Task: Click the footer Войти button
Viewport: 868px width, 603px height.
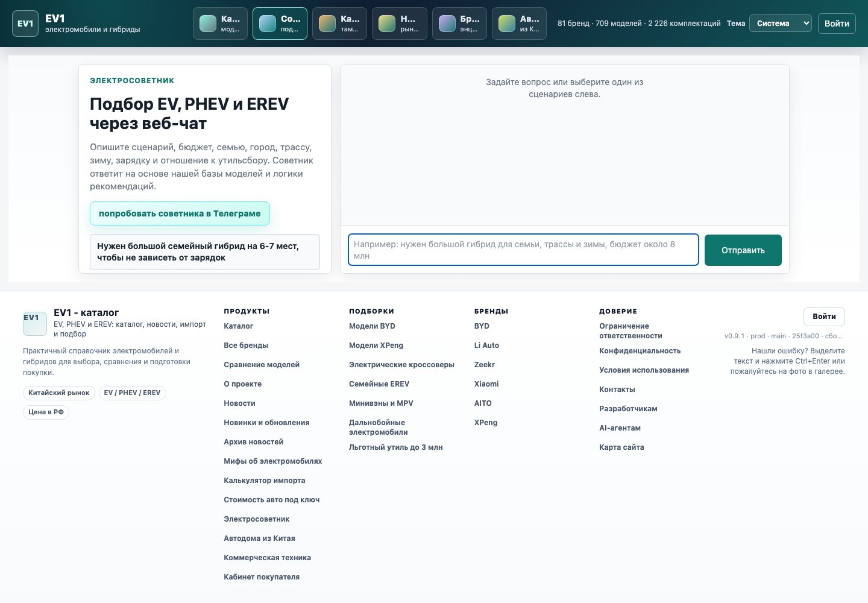Action: tap(824, 317)
